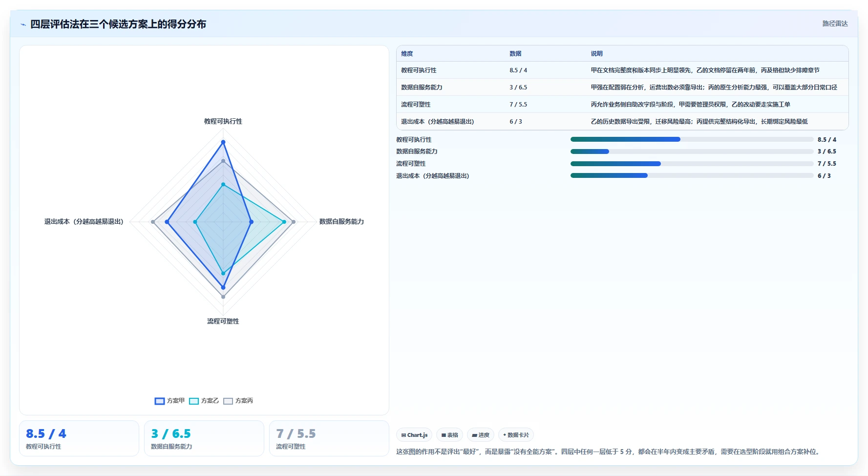This screenshot has width=868, height=476.
Task: Click the 数据自服务能力 progress bar
Action: 692,151
